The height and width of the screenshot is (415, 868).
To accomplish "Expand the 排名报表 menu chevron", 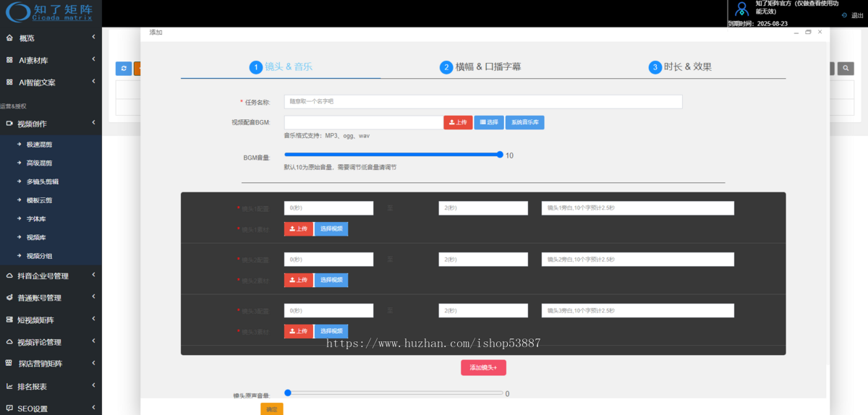I will pyautogui.click(x=94, y=386).
